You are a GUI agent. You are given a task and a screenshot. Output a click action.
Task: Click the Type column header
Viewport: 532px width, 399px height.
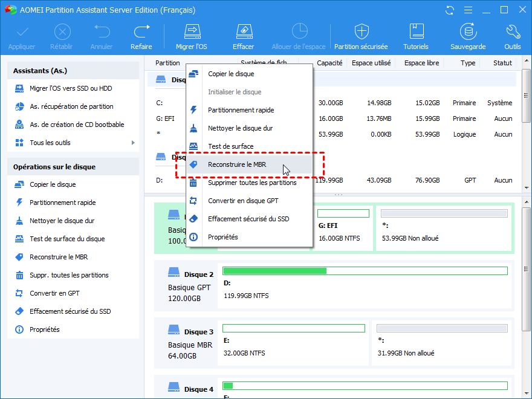click(468, 63)
